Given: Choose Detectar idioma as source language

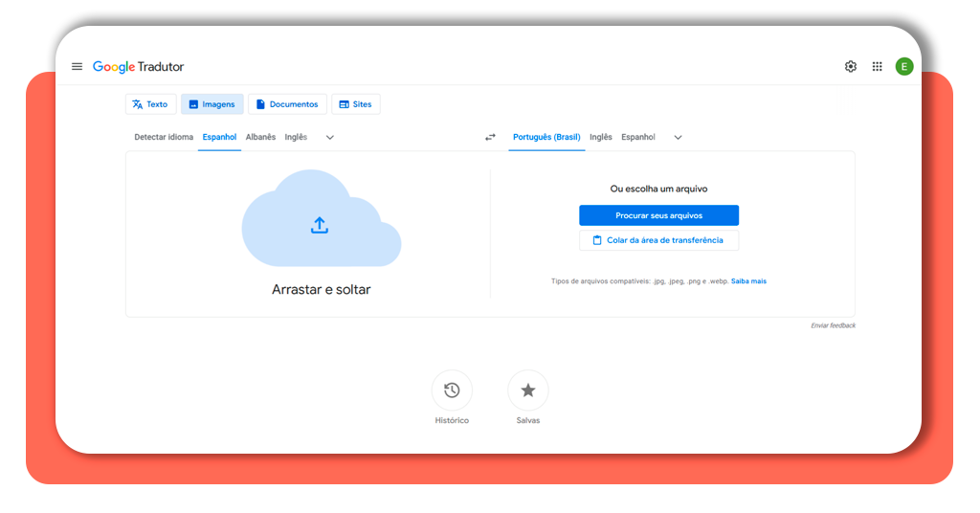Looking at the screenshot, I should point(164,137).
